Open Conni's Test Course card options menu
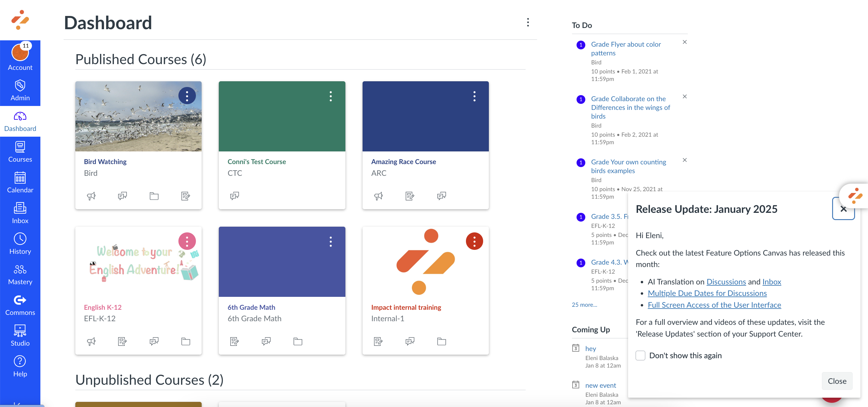 tap(331, 96)
